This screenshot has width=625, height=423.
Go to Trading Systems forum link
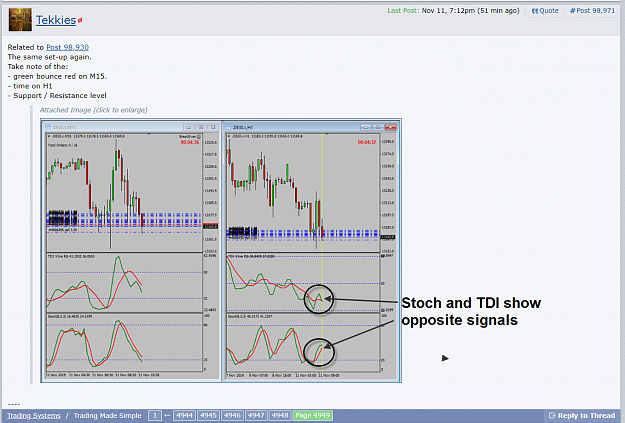[34, 415]
